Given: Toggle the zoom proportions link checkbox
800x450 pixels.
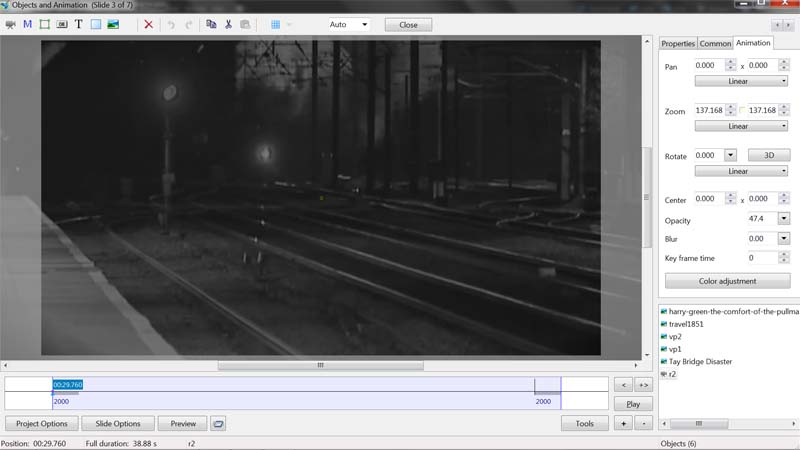Looking at the screenshot, I should point(742,110).
